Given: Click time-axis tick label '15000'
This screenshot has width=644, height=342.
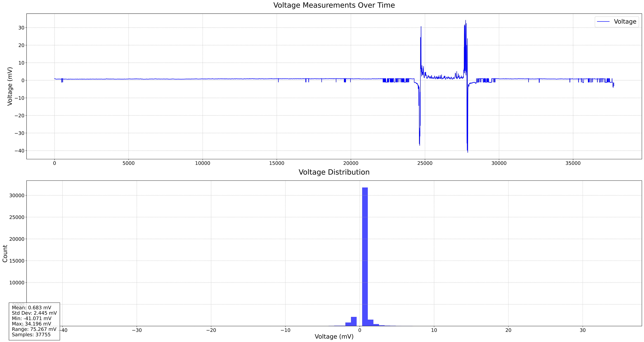Looking at the screenshot, I should (x=277, y=163).
